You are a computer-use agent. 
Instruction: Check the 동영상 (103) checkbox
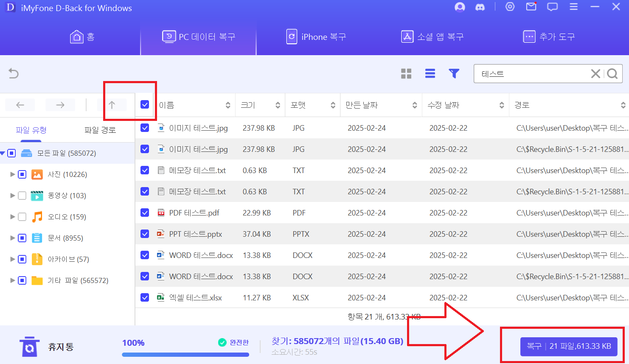22,196
